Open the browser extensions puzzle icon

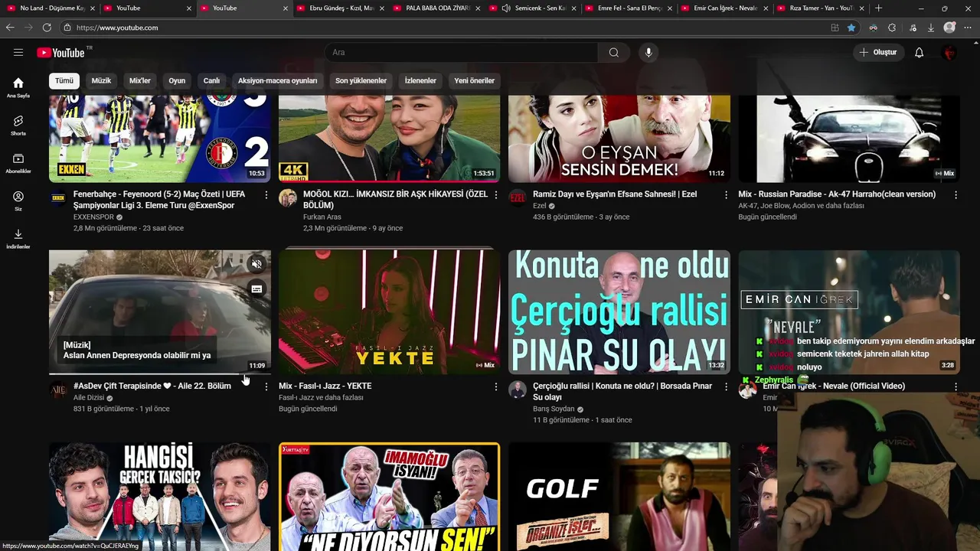(x=892, y=28)
